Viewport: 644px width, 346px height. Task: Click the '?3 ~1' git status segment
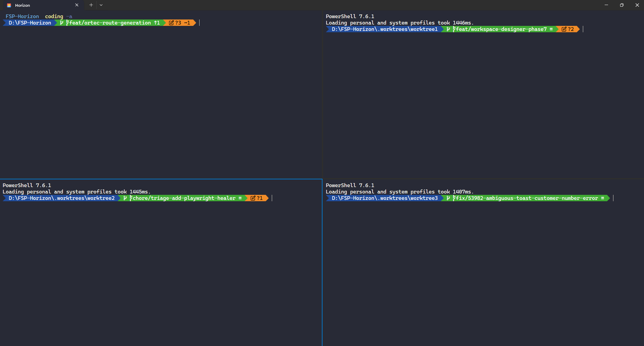point(180,23)
